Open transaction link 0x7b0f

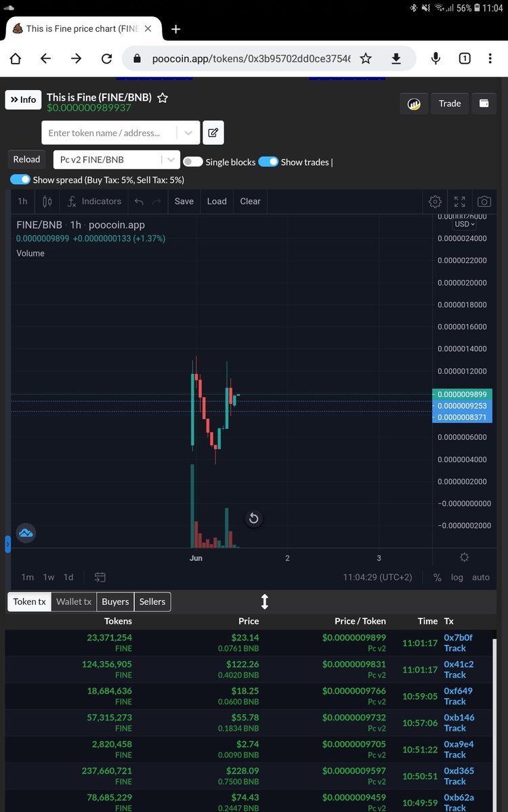(458, 637)
